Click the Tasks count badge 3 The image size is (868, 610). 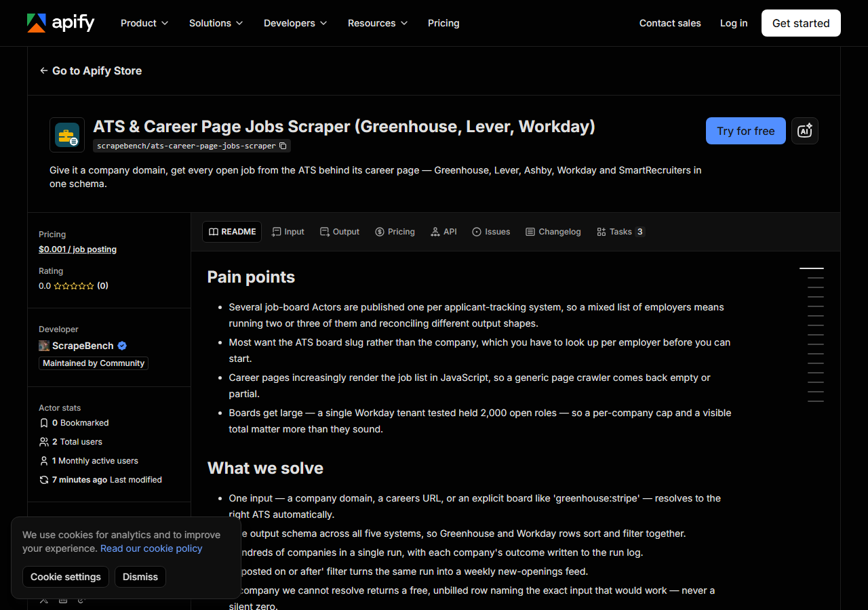[x=640, y=232]
